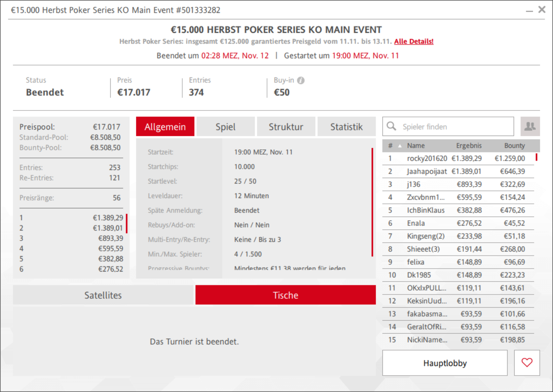Click the player list scrollbar
The image size is (553, 392).
[x=537, y=157]
